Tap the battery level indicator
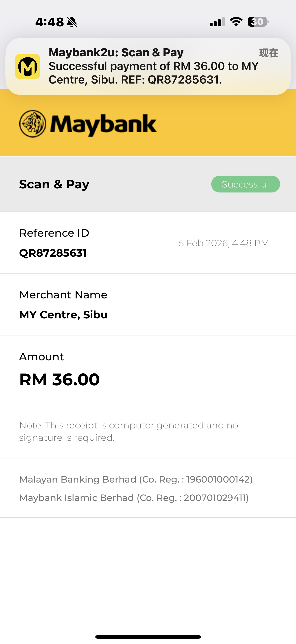The width and height of the screenshot is (296, 644). pyautogui.click(x=258, y=22)
